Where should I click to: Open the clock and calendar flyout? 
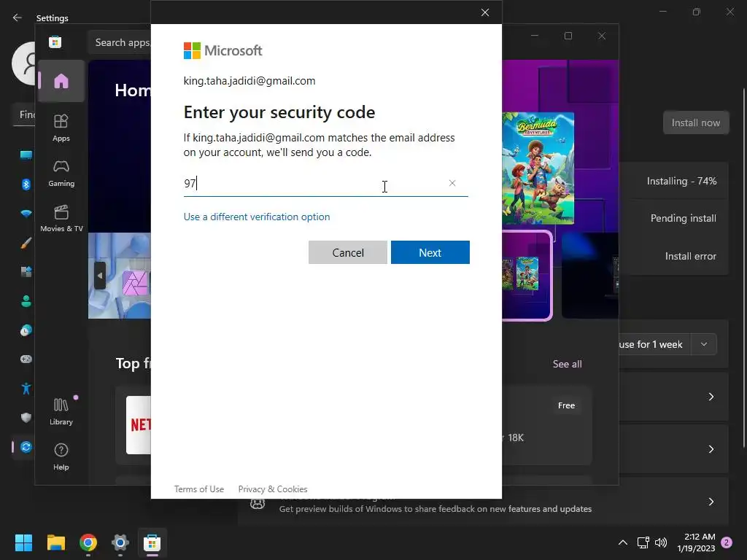click(x=697, y=542)
